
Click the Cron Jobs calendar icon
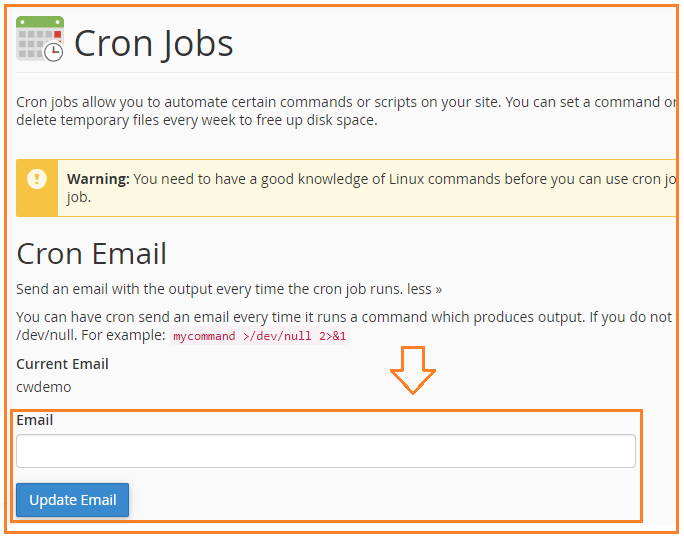coord(40,39)
